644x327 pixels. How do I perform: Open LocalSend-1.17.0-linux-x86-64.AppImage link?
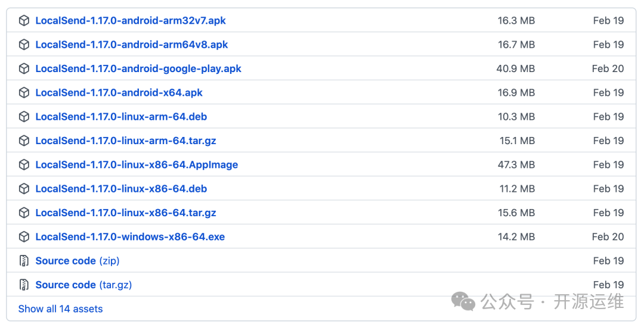[x=137, y=164]
